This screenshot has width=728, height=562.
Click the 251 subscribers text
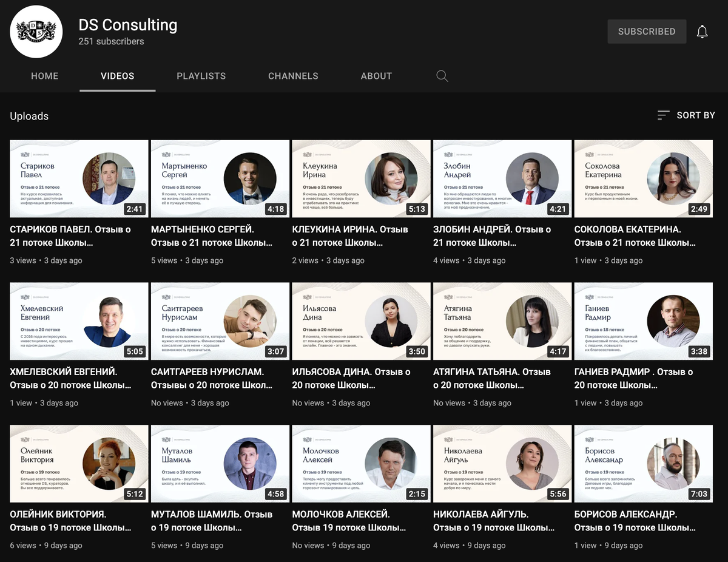point(112,42)
